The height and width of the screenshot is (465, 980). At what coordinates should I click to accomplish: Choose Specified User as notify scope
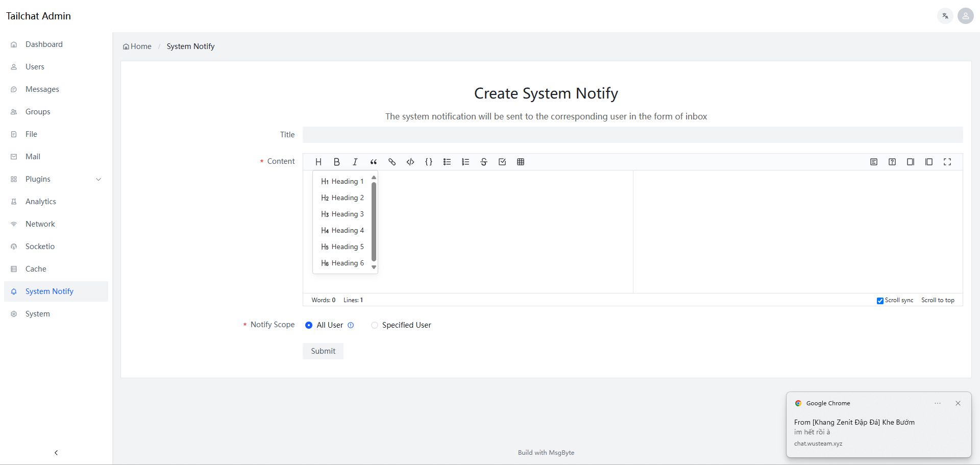point(375,325)
